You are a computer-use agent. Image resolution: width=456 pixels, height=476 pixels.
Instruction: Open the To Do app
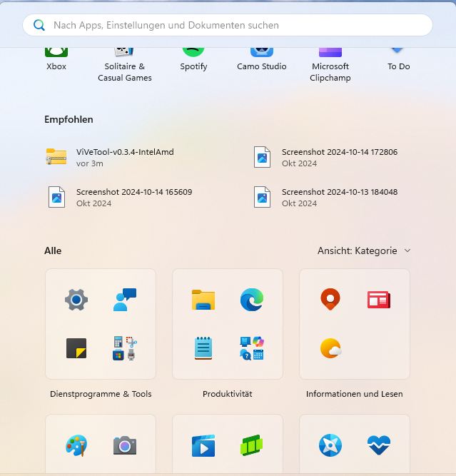coord(399,59)
